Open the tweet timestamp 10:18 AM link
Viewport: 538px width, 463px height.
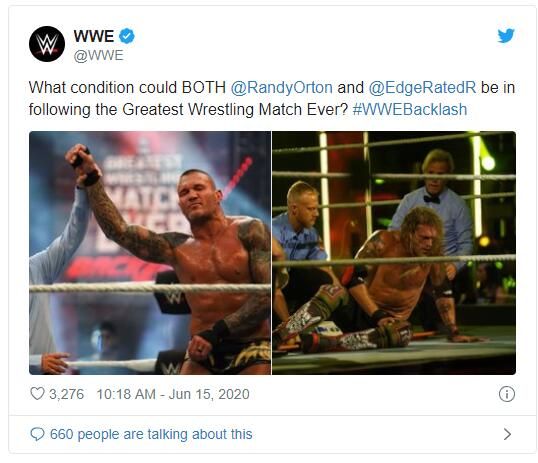tap(126, 394)
